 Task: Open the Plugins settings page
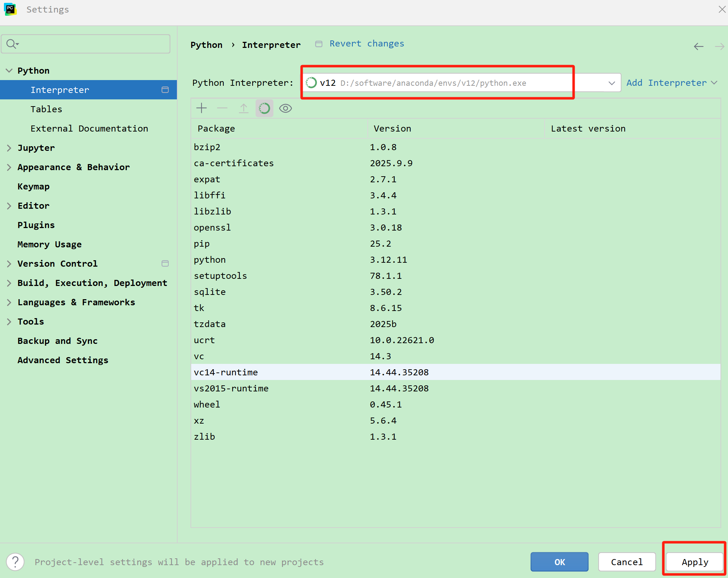pos(36,225)
